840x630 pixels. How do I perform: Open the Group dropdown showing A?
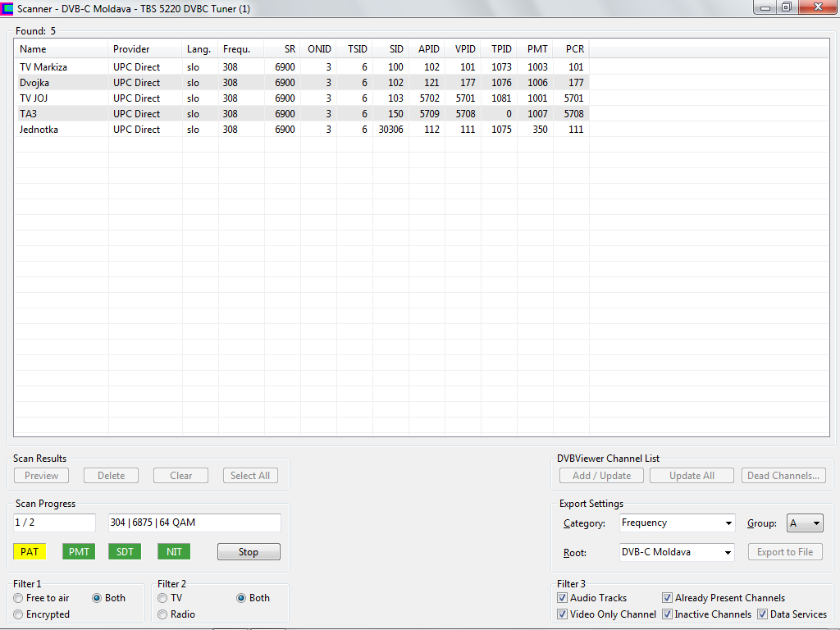805,523
